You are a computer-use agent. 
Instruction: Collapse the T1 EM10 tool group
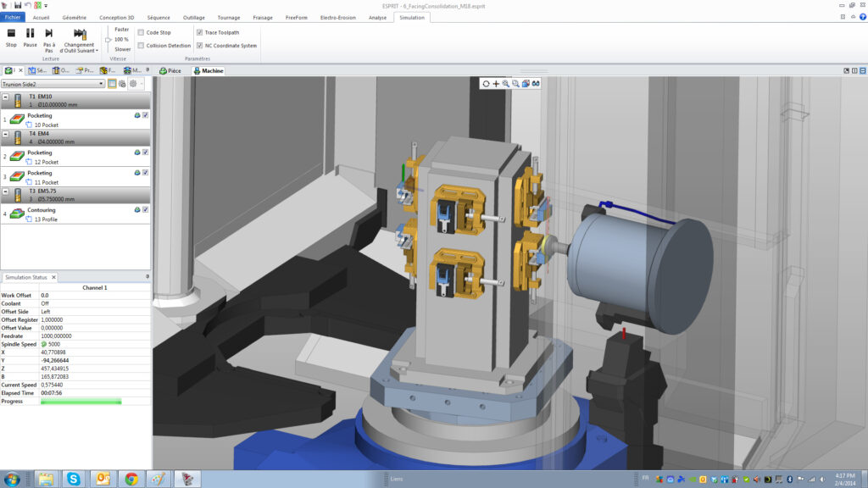coord(6,97)
